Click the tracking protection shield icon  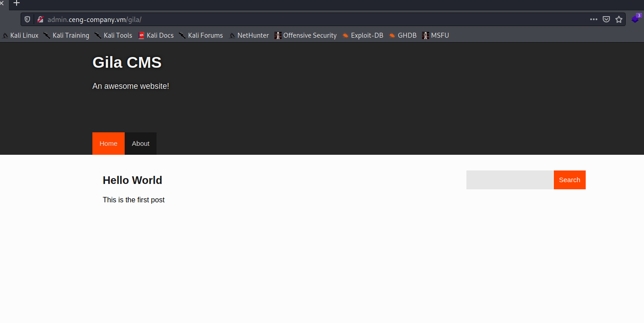27,19
